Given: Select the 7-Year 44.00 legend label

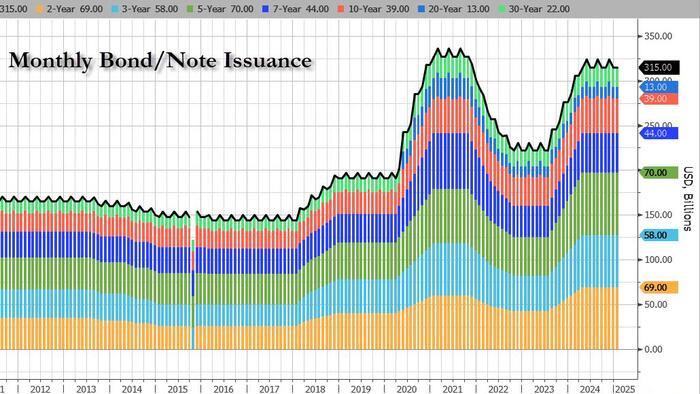Looking at the screenshot, I should [x=300, y=9].
